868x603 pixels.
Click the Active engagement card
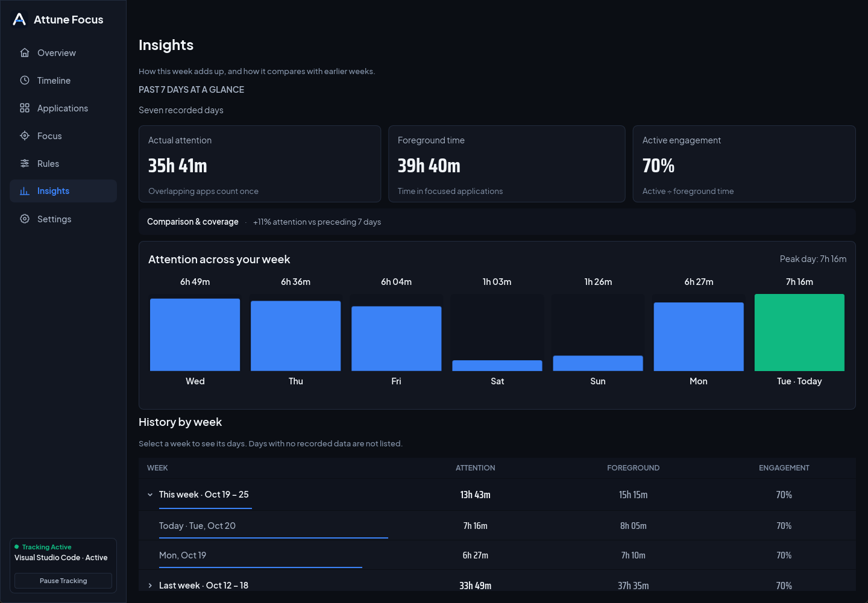(x=744, y=164)
